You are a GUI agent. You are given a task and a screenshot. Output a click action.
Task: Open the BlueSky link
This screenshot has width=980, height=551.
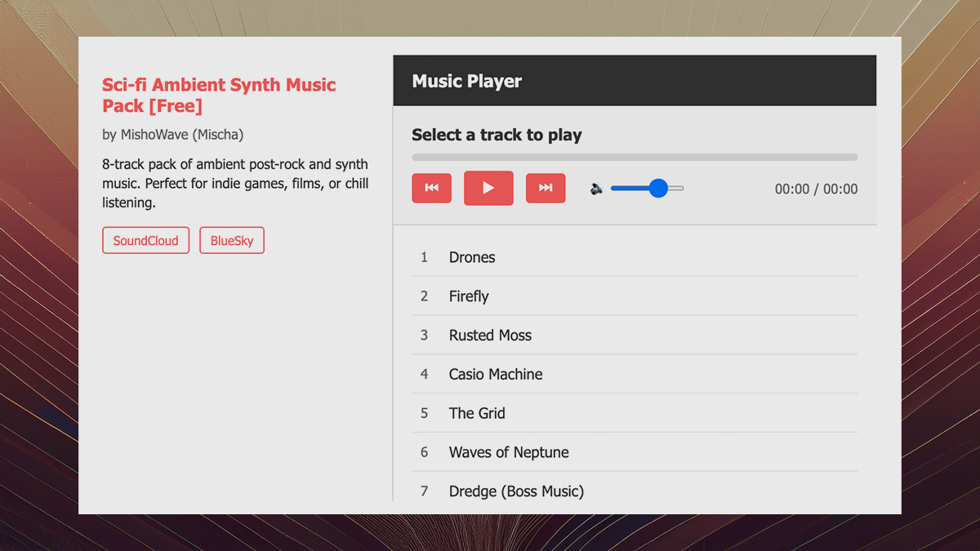(x=232, y=241)
